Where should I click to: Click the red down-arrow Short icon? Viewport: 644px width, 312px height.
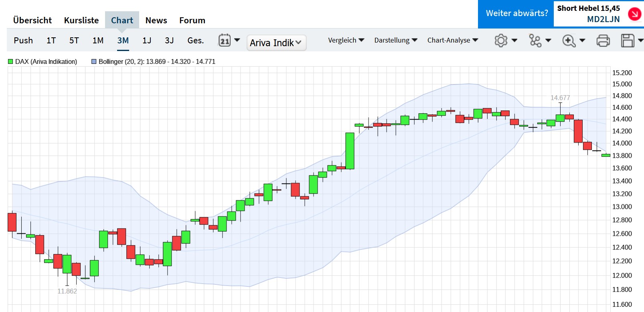pyautogui.click(x=634, y=14)
